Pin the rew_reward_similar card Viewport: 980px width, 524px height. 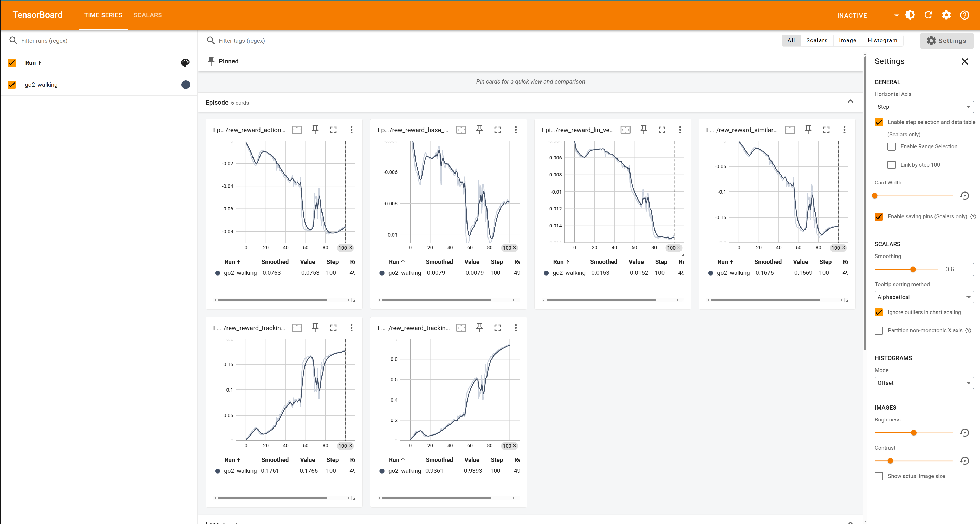pyautogui.click(x=808, y=130)
